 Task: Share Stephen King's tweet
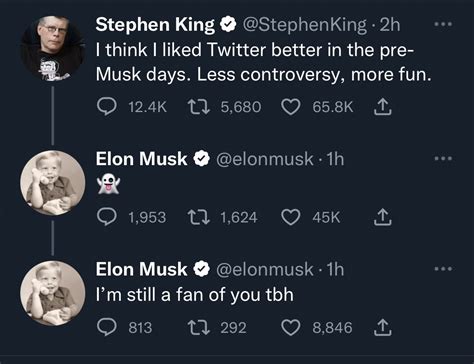[x=382, y=107]
